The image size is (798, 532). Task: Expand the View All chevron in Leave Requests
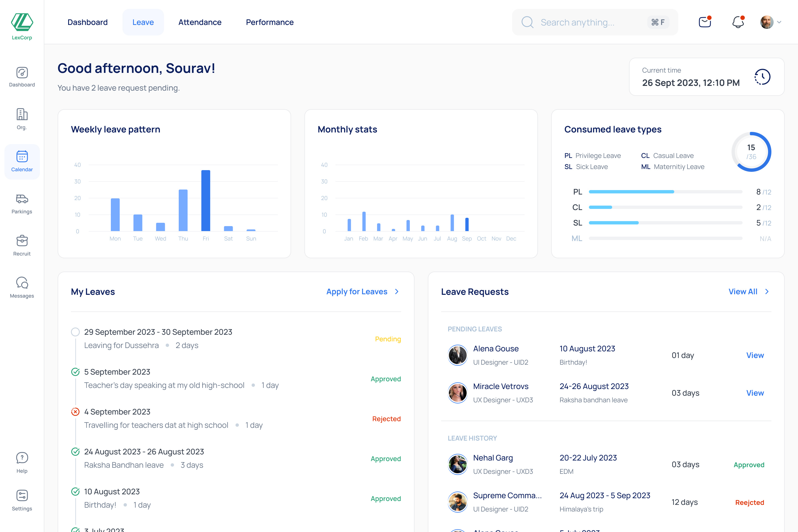[766, 291]
